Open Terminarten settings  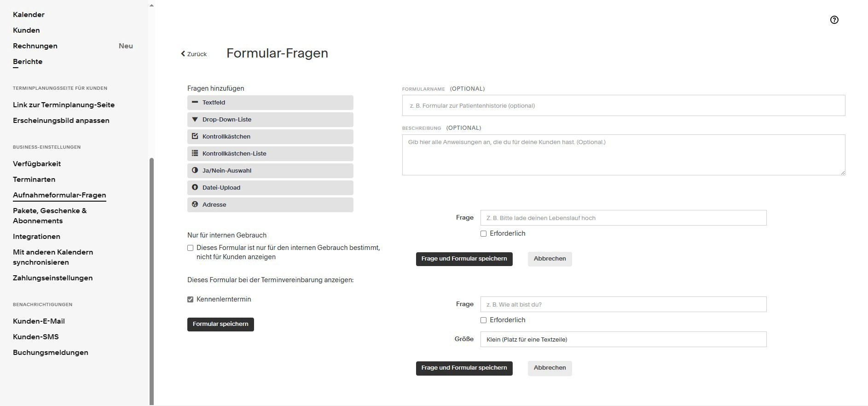[x=34, y=180]
